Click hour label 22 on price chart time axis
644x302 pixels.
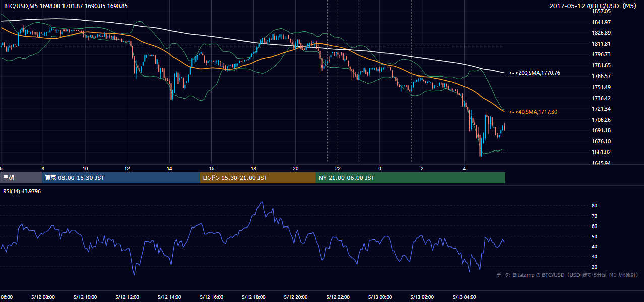(338, 168)
